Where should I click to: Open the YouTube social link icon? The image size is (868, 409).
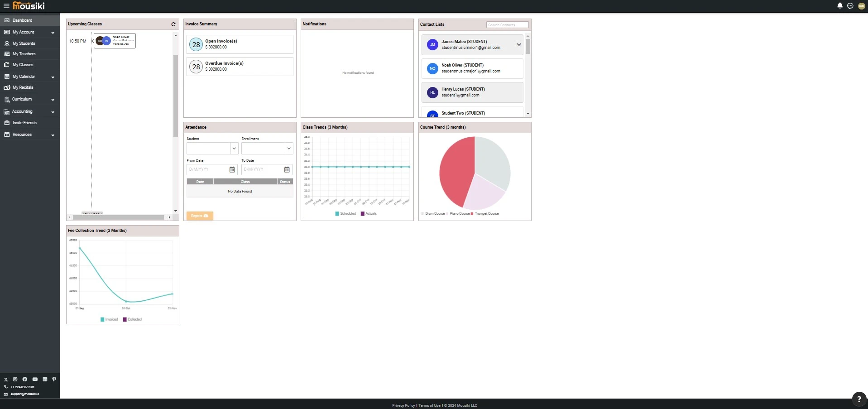coord(35,380)
